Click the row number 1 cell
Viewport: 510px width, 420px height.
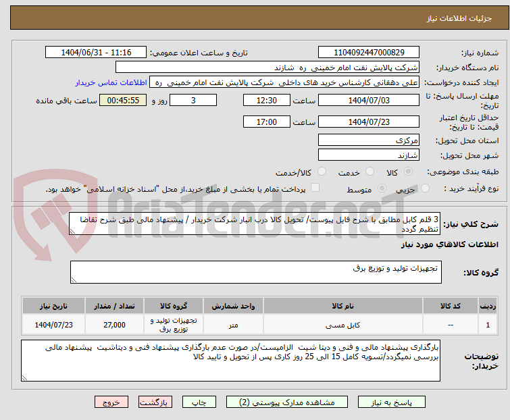click(488, 325)
